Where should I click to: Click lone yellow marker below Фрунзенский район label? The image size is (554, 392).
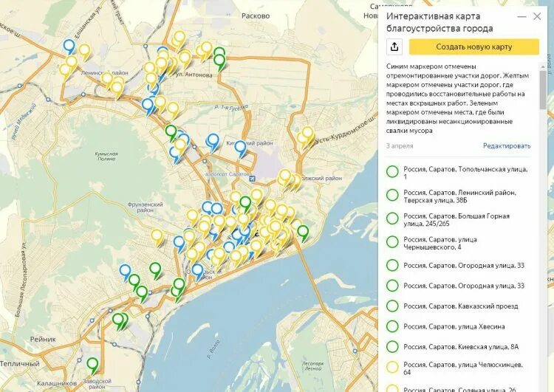point(157,237)
